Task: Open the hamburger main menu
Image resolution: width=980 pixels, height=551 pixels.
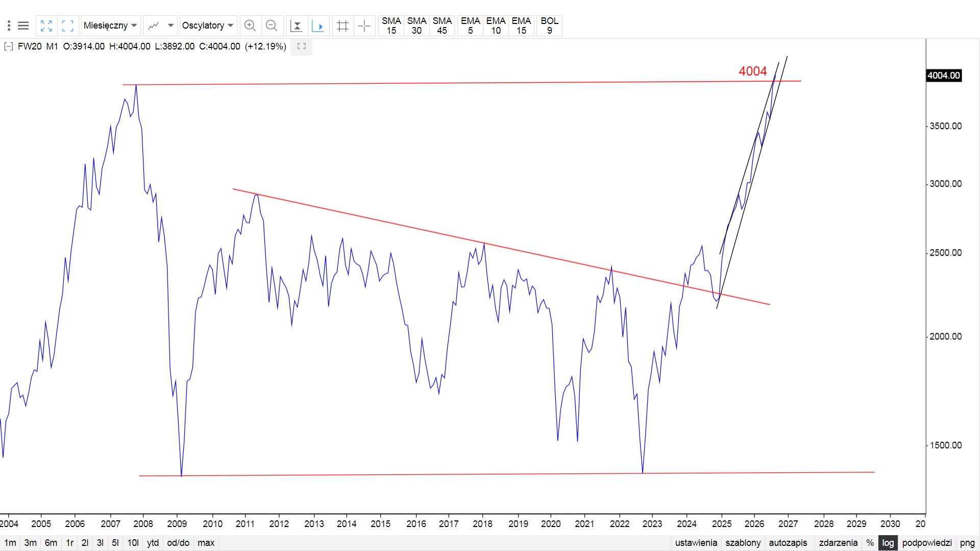Action: click(x=23, y=26)
